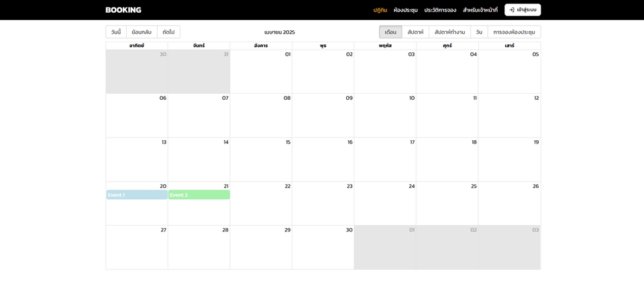Screen dimensions: 644x293
Task: Open the green Event 2 entry
Action: [199, 195]
